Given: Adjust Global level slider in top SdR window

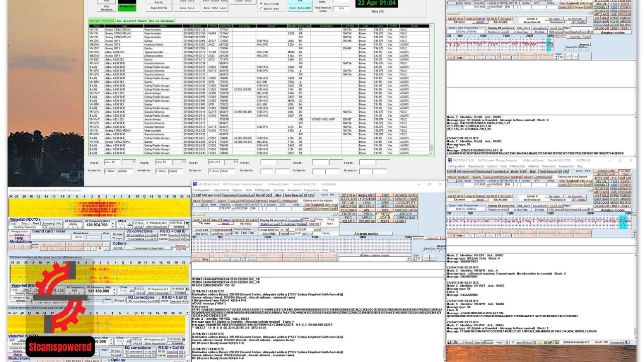Looking at the screenshot, I should tap(92, 237).
